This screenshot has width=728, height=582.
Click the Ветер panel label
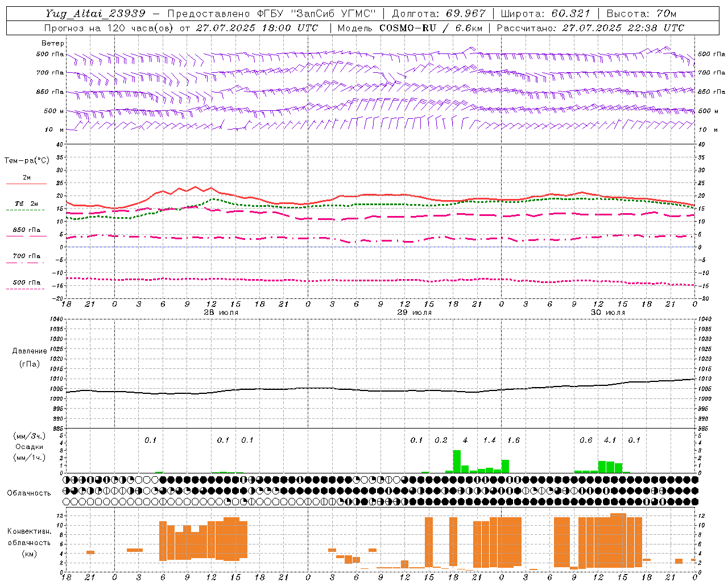pos(53,43)
